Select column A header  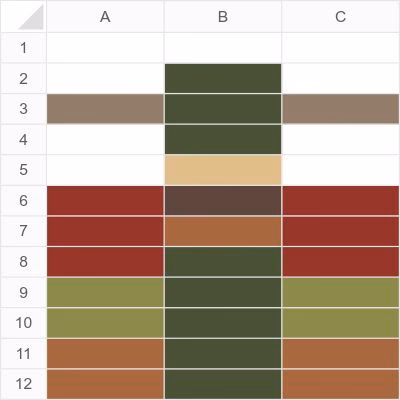[105, 17]
